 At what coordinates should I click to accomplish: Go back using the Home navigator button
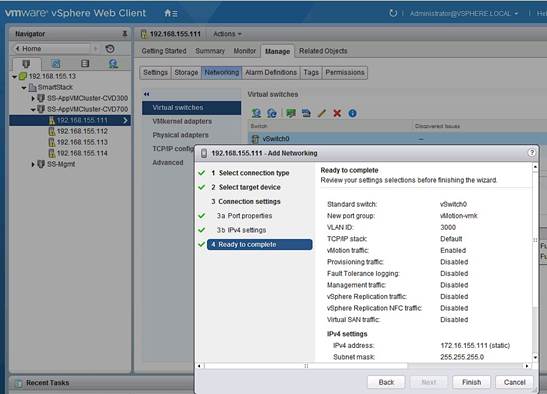[x=52, y=49]
